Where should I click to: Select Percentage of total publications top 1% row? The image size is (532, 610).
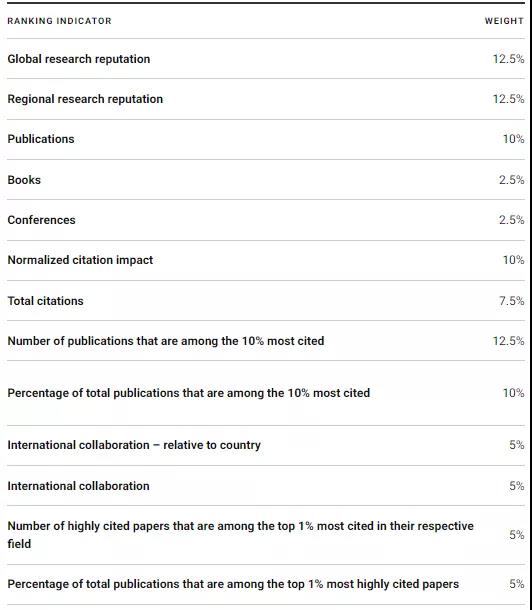click(266, 584)
